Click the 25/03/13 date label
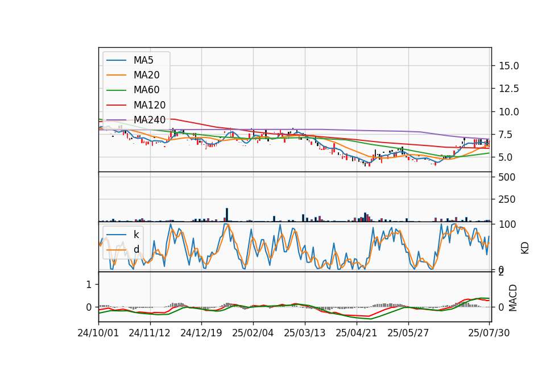The image size is (546, 392). click(x=305, y=333)
